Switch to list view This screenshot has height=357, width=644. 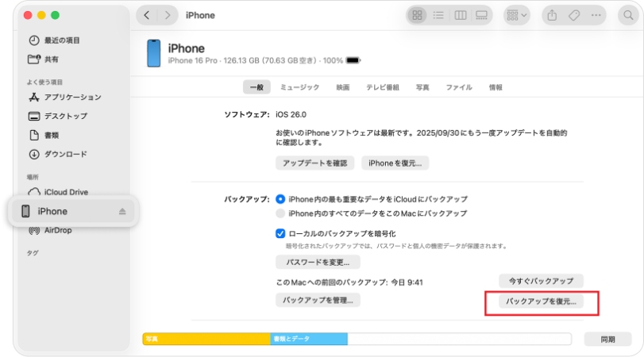click(438, 15)
